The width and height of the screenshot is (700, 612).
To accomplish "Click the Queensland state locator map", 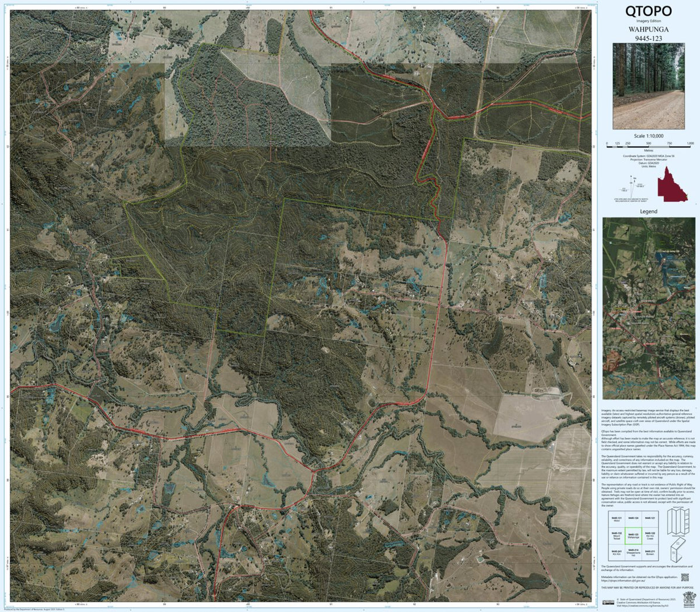I will click(671, 186).
